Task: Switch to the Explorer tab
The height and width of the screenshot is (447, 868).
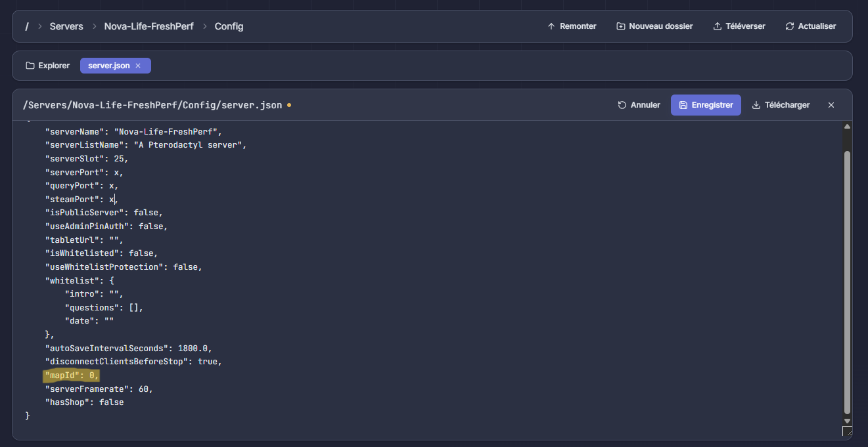Action: click(x=47, y=66)
